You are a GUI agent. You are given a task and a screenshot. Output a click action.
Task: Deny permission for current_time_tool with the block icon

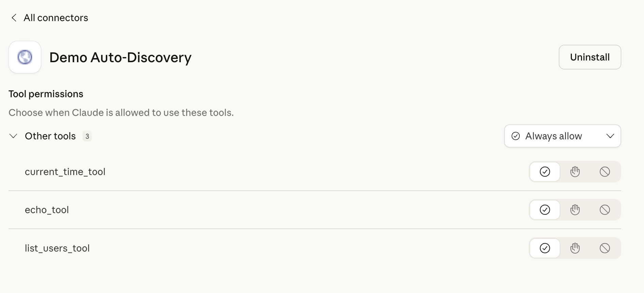(x=605, y=172)
